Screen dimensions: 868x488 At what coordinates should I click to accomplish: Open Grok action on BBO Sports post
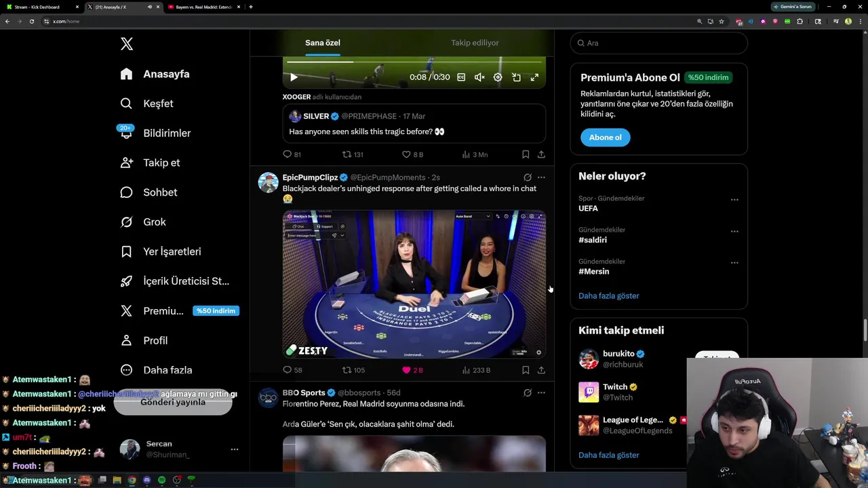527,392
